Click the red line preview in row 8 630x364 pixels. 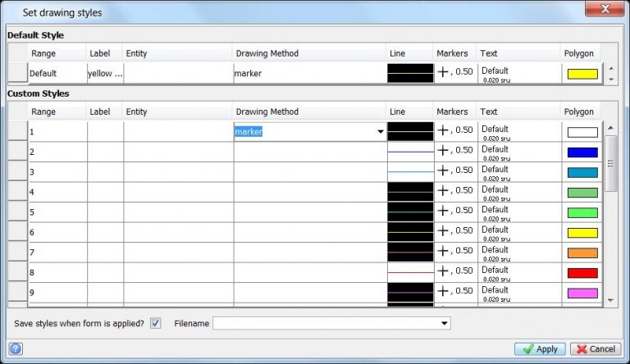pyautogui.click(x=410, y=271)
